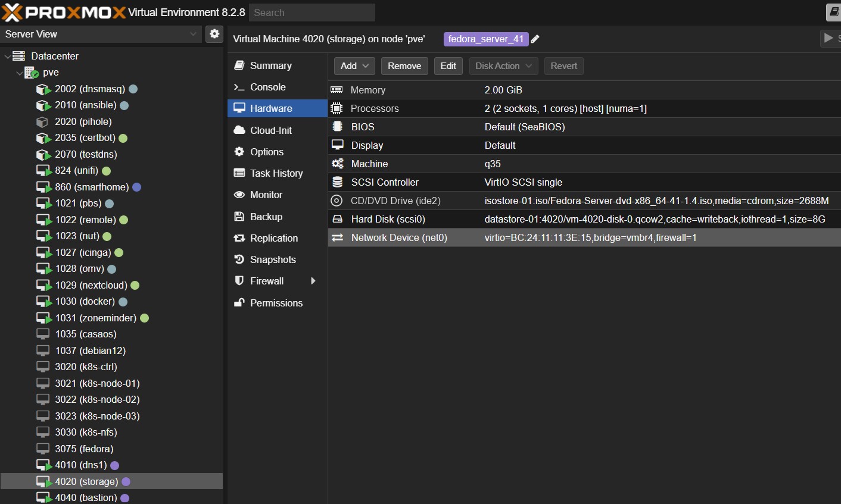Screen dimensions: 841x504
Task: Click the Search input field
Action: click(312, 12)
